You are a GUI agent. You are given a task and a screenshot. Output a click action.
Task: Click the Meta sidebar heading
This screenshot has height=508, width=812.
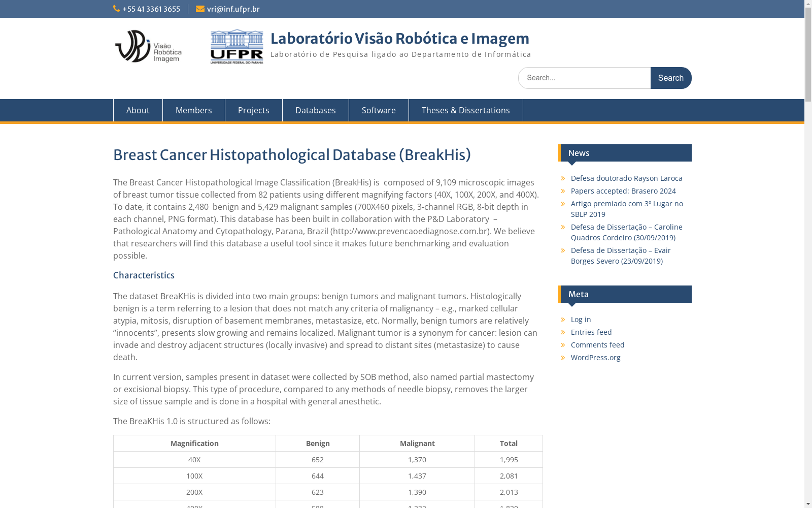click(x=625, y=294)
